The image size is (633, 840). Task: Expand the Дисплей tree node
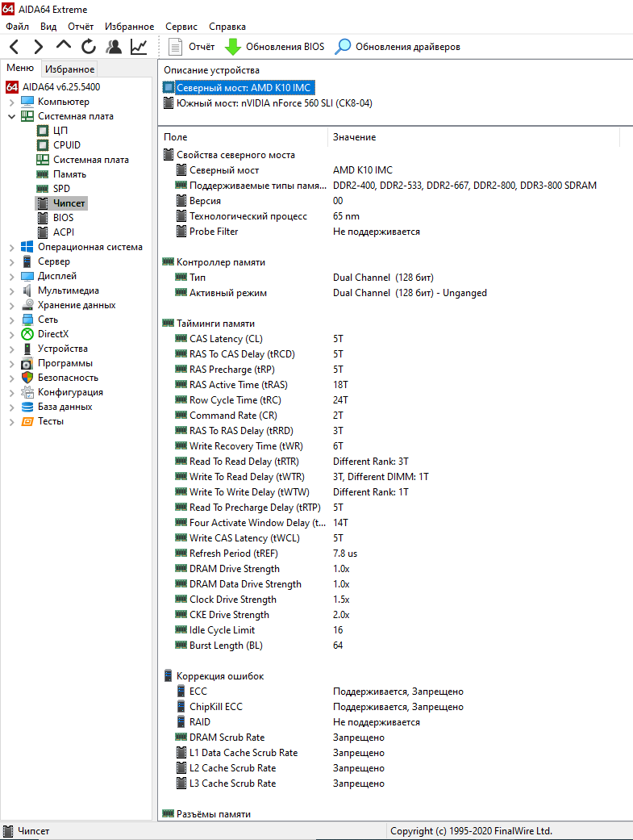pyautogui.click(x=12, y=277)
